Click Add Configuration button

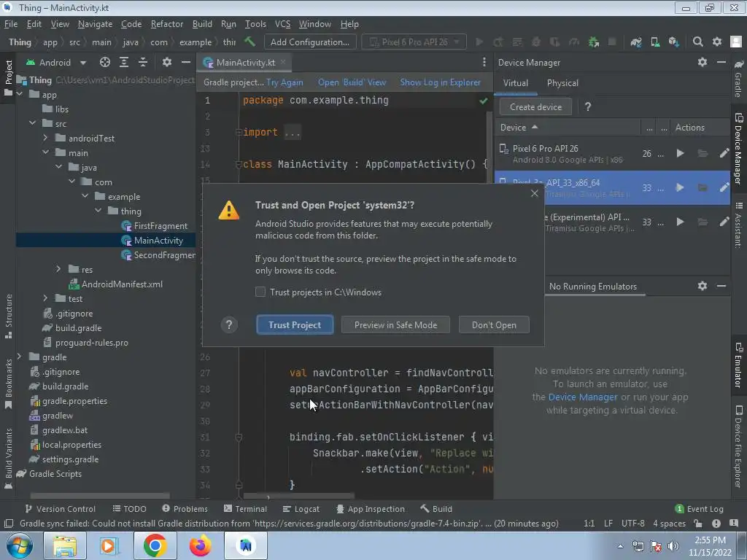tap(309, 42)
